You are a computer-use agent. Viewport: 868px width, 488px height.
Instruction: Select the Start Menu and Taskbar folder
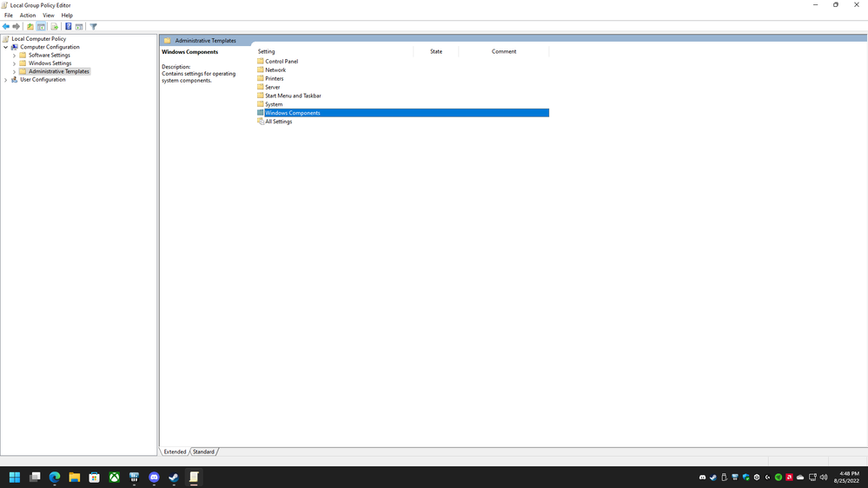click(x=293, y=96)
